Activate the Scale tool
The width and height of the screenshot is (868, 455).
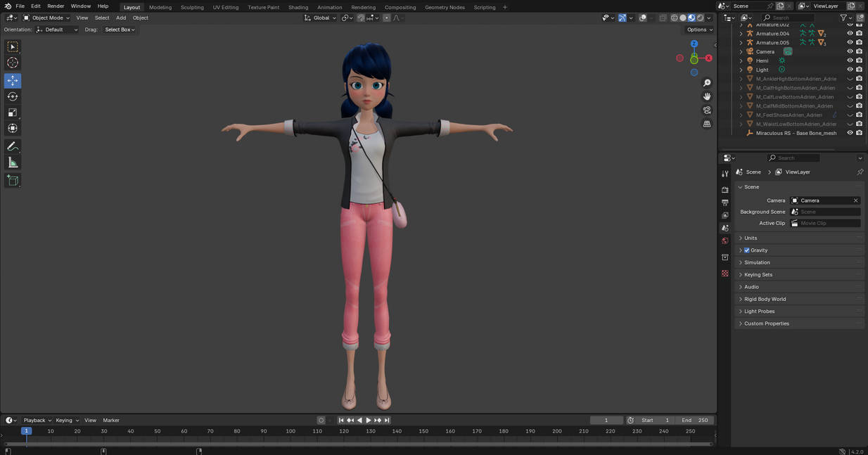click(x=13, y=113)
